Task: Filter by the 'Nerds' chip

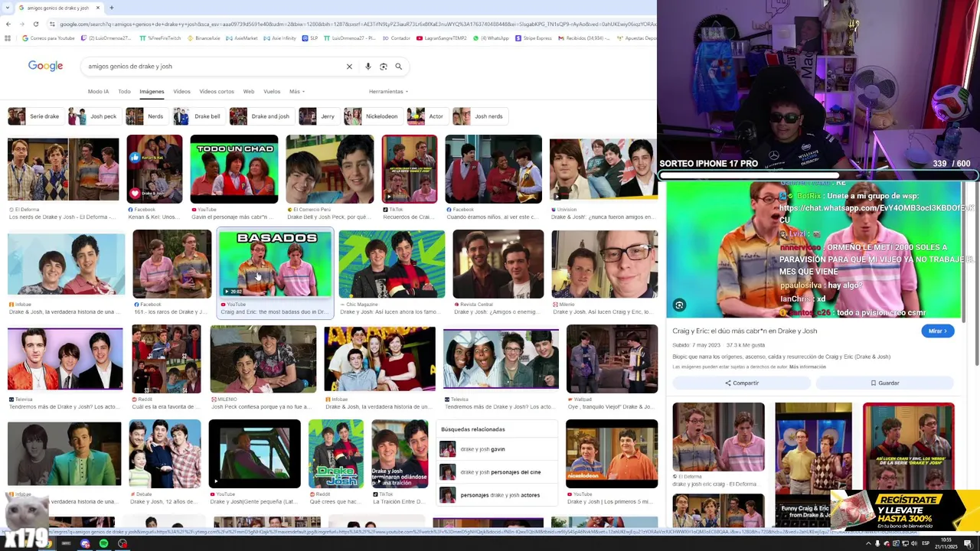Action: tap(145, 116)
